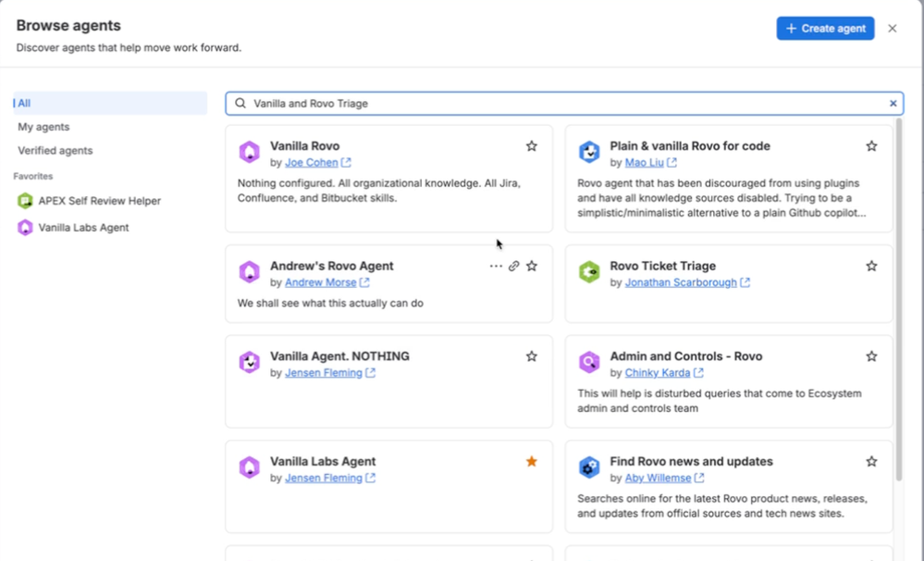
Task: Click the Create agent button
Action: pos(825,29)
